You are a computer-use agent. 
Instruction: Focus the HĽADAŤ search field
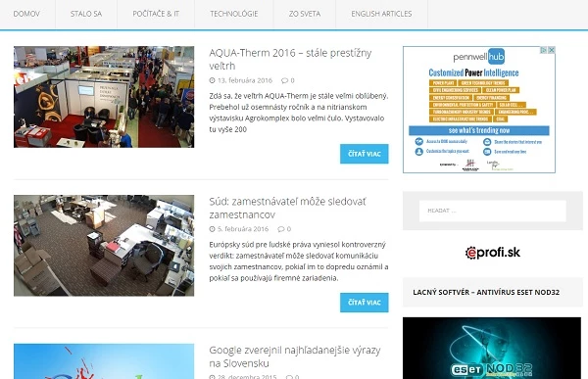pyautogui.click(x=492, y=211)
